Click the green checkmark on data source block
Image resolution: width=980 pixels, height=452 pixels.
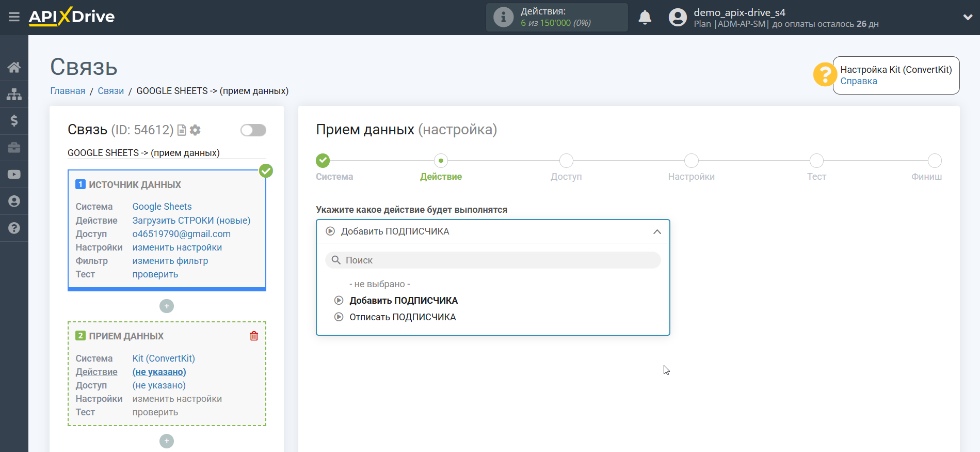click(x=266, y=170)
